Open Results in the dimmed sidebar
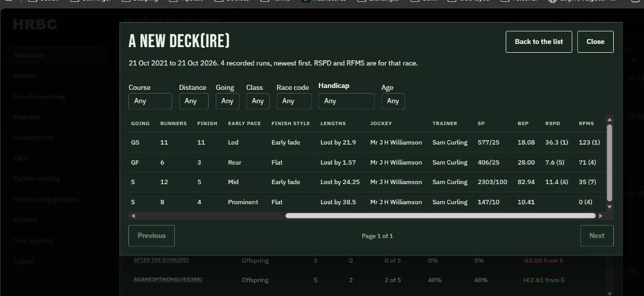This screenshot has height=296, width=644. click(x=25, y=76)
